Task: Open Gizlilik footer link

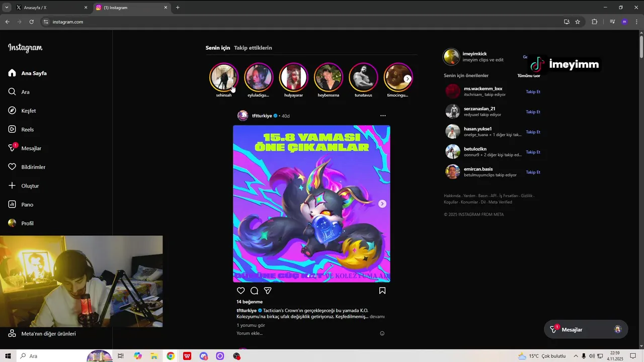Action: click(x=527, y=196)
